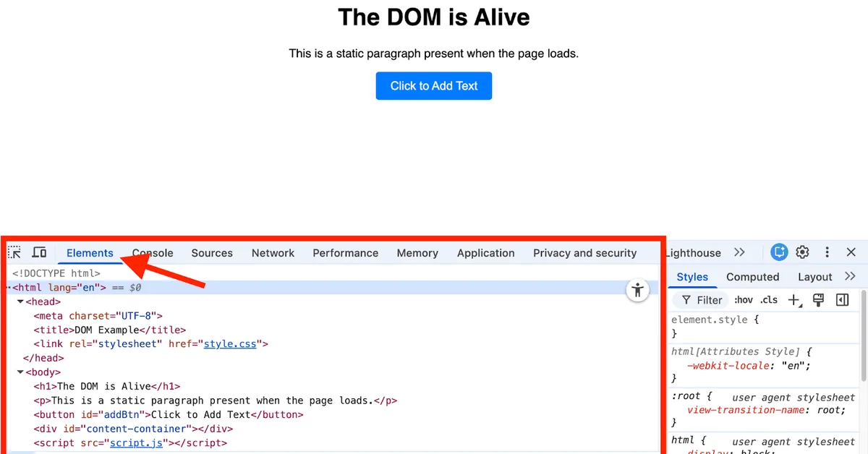Screen dimensions: 868x454
Task: Open the Computed tab
Action: pos(752,277)
